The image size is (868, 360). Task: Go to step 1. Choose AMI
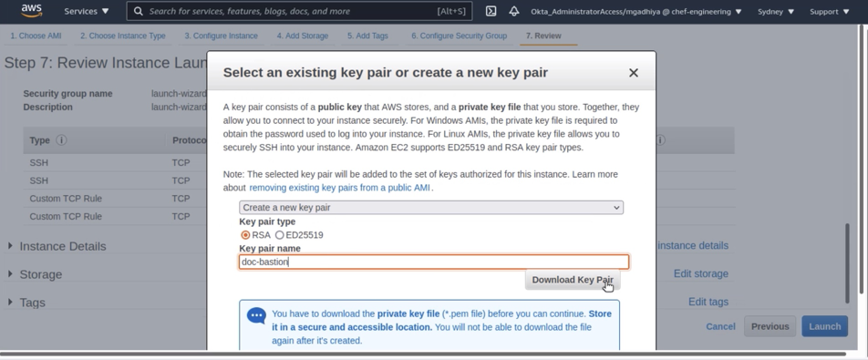point(36,36)
